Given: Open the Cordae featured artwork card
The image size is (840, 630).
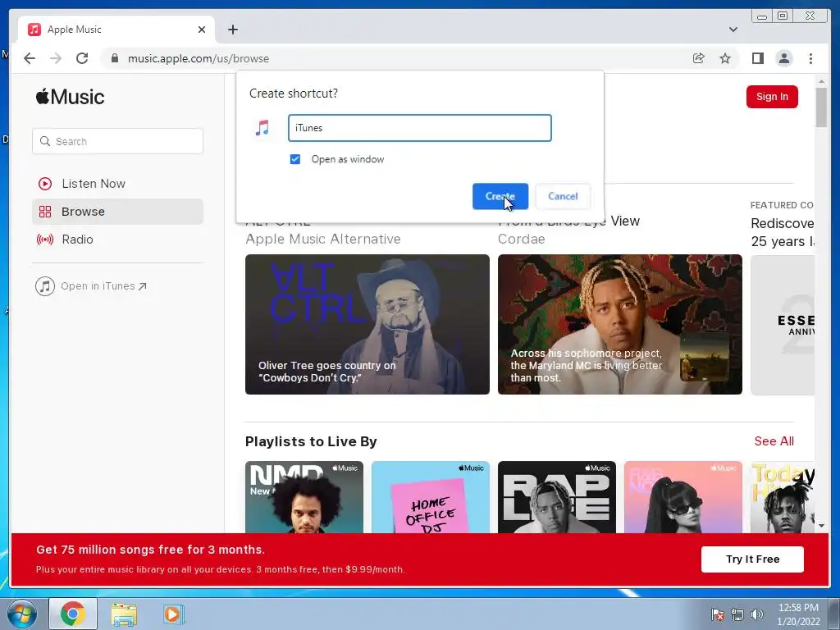Looking at the screenshot, I should click(x=620, y=325).
